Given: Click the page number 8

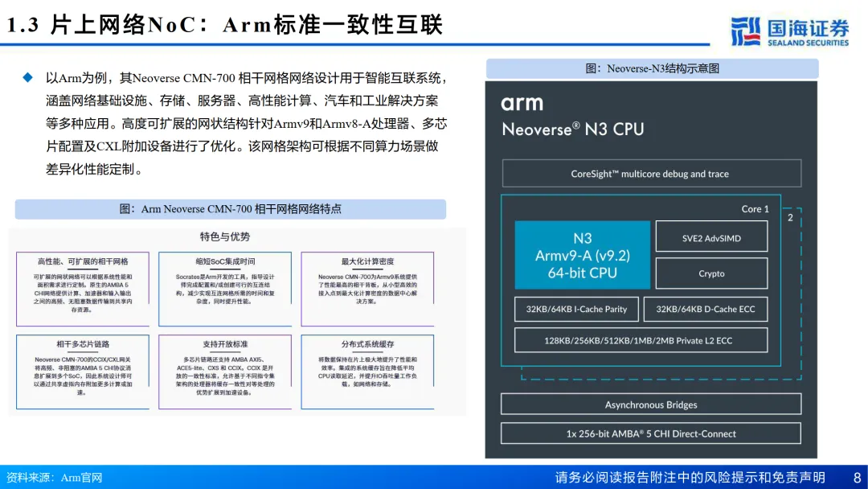Looking at the screenshot, I should [x=857, y=478].
